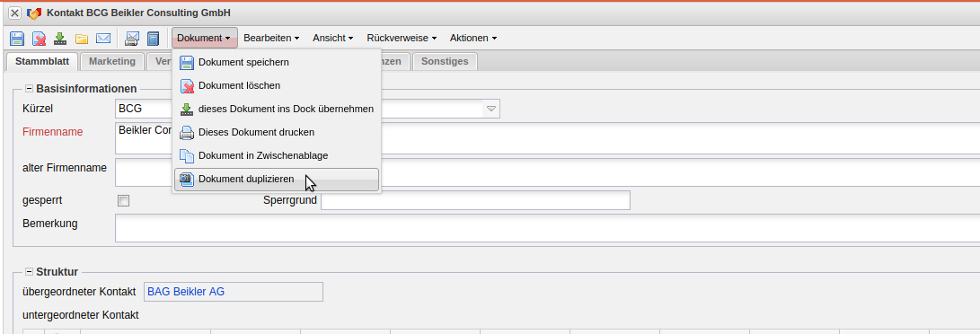Collapse the Struktur section
The image size is (980, 334).
(x=29, y=271)
